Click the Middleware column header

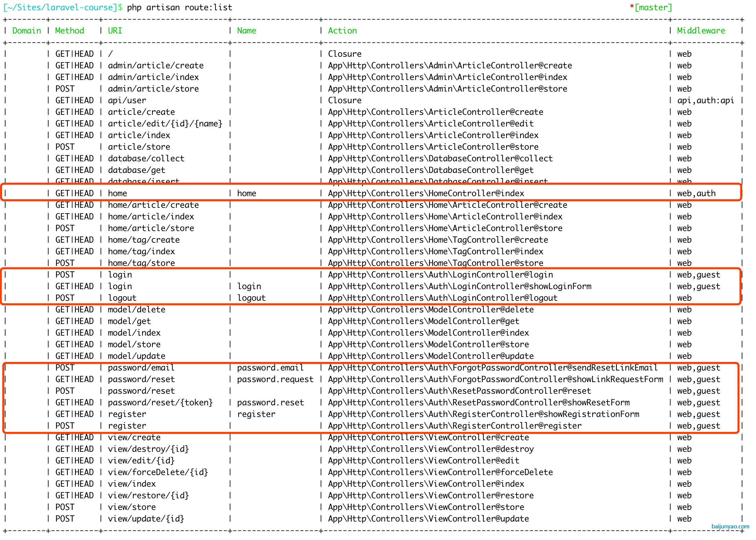701,31
